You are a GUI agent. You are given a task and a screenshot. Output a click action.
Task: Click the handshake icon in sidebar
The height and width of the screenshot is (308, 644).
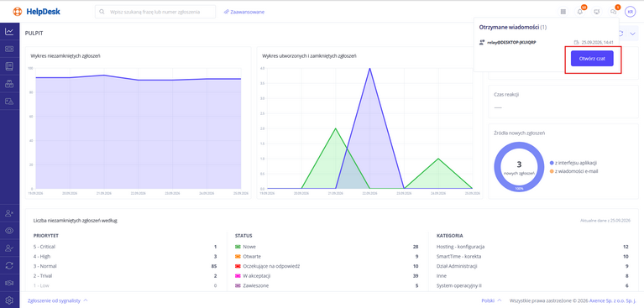[x=9, y=283]
